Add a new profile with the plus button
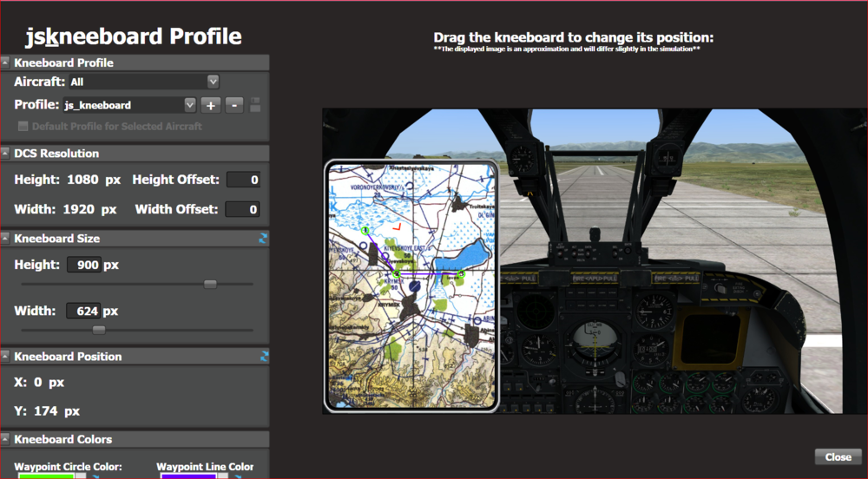Viewport: 868px width, 479px height. point(210,105)
